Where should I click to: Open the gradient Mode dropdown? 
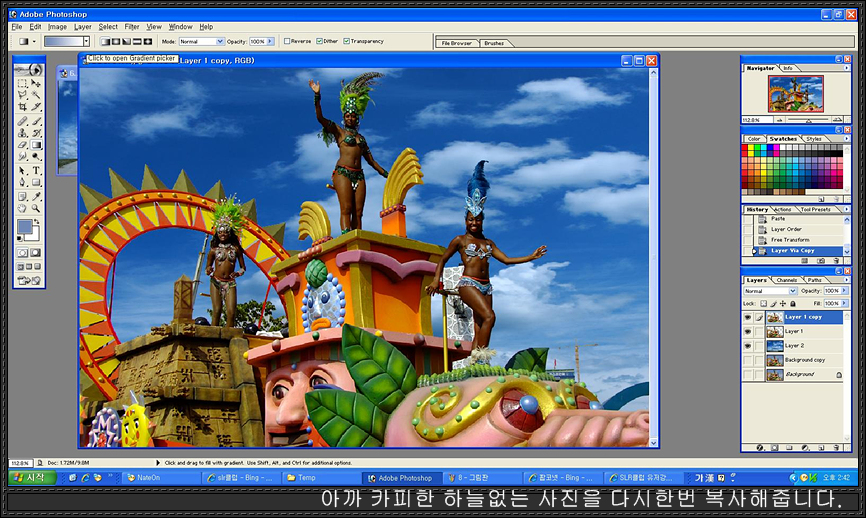coord(201,42)
